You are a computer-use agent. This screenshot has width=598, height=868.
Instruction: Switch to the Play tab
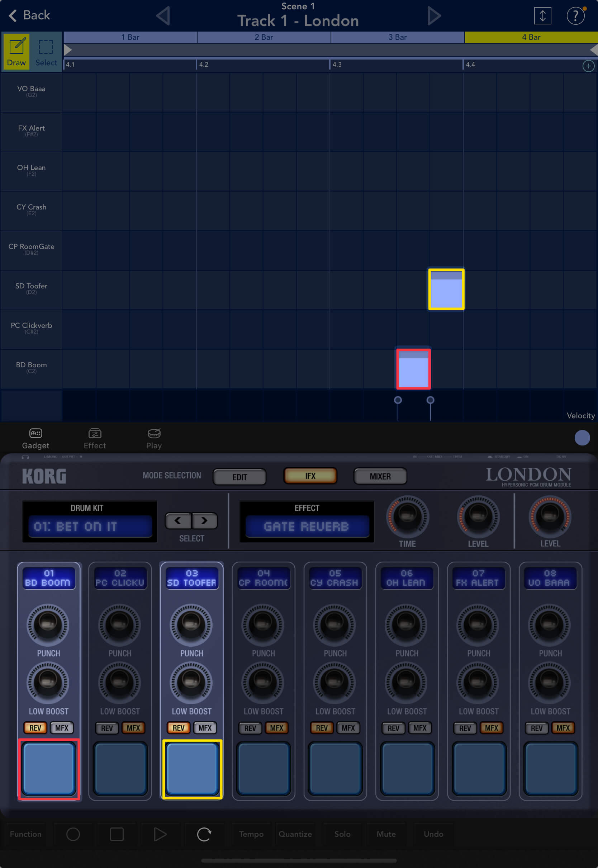pyautogui.click(x=153, y=438)
